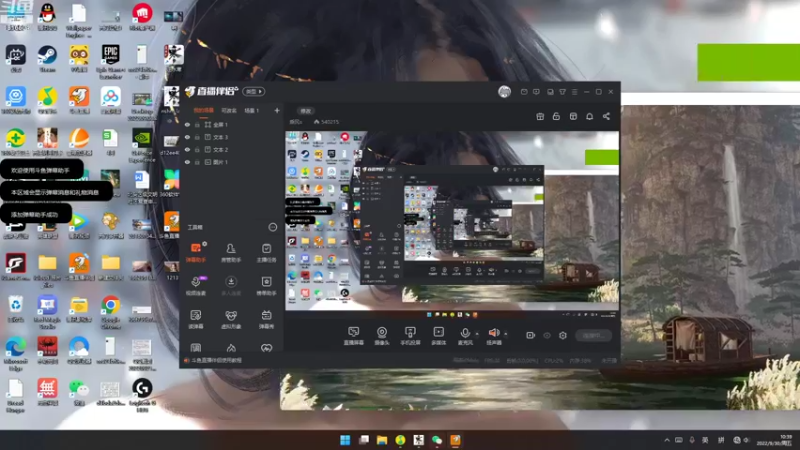Toggle the preview eye icon in control bar
800x450 pixels.
click(x=547, y=335)
